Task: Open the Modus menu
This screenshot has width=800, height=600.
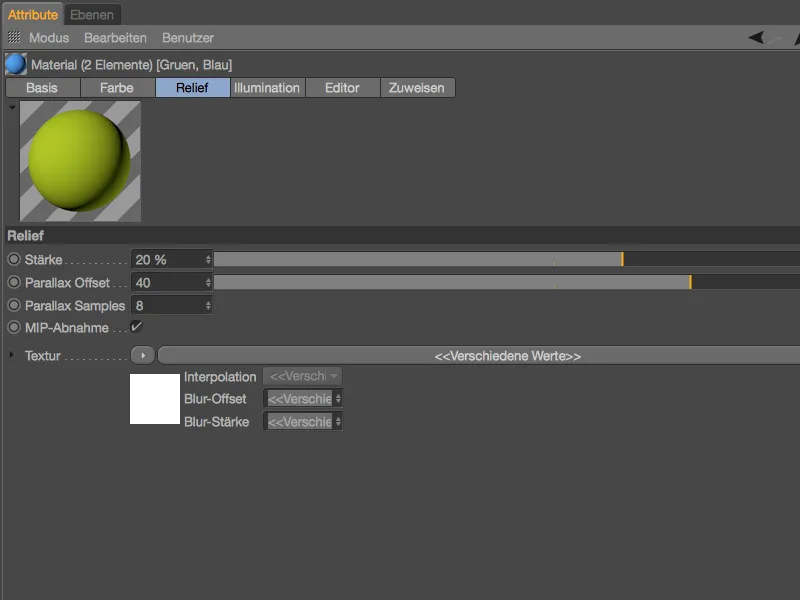Action: [x=49, y=38]
